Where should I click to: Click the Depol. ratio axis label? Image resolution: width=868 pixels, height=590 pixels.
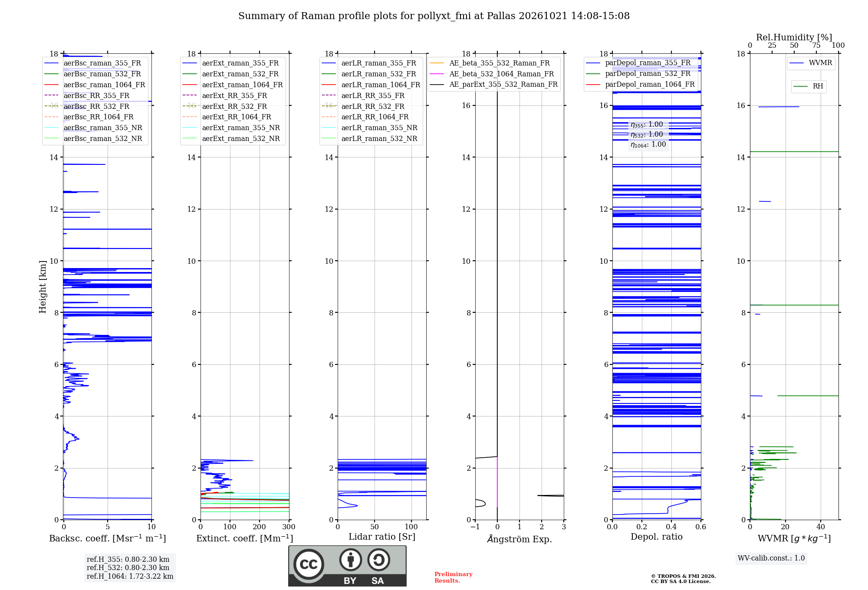point(657,537)
